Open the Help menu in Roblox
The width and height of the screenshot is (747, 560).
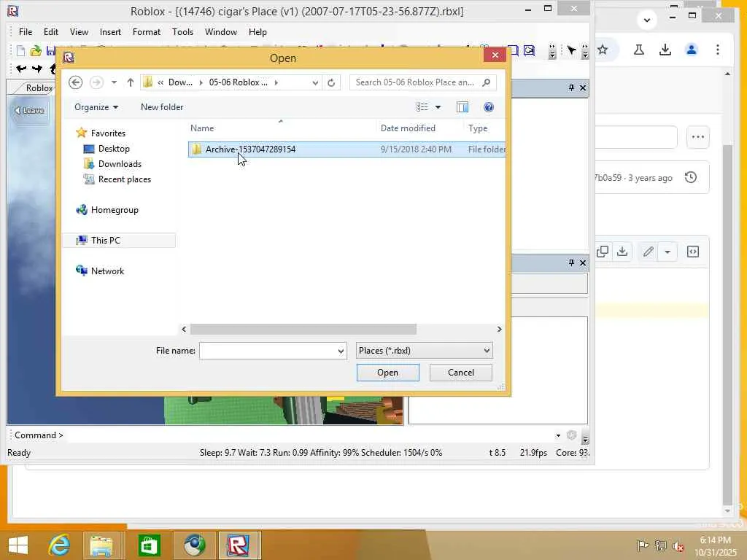coord(258,32)
